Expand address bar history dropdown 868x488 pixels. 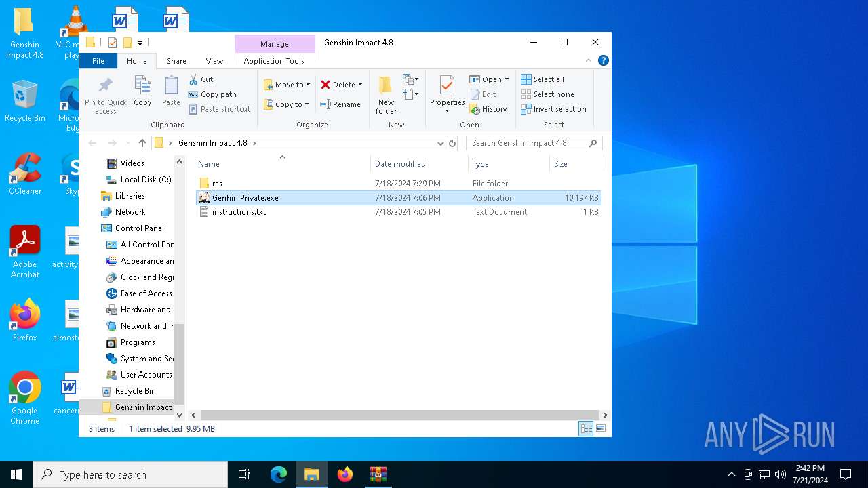(440, 143)
